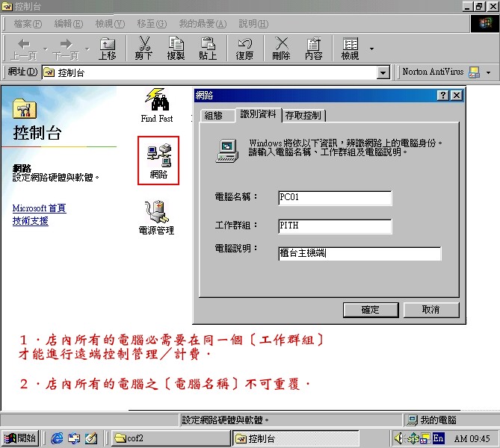
Task: Confirm with the 確定 button
Action: 371,310
